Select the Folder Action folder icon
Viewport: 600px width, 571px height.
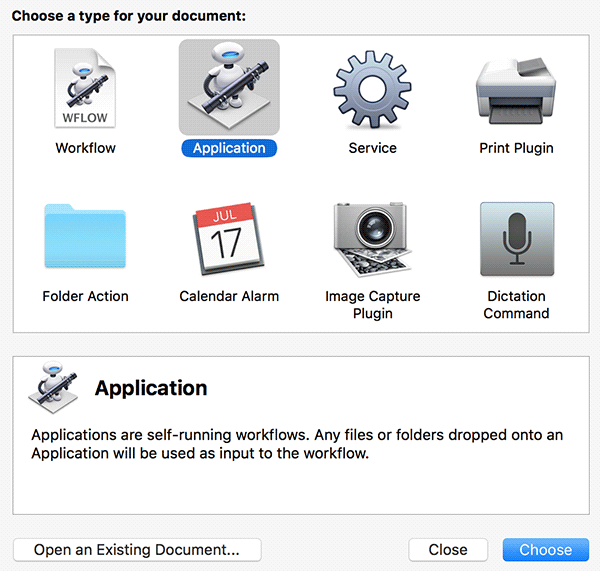tap(85, 236)
